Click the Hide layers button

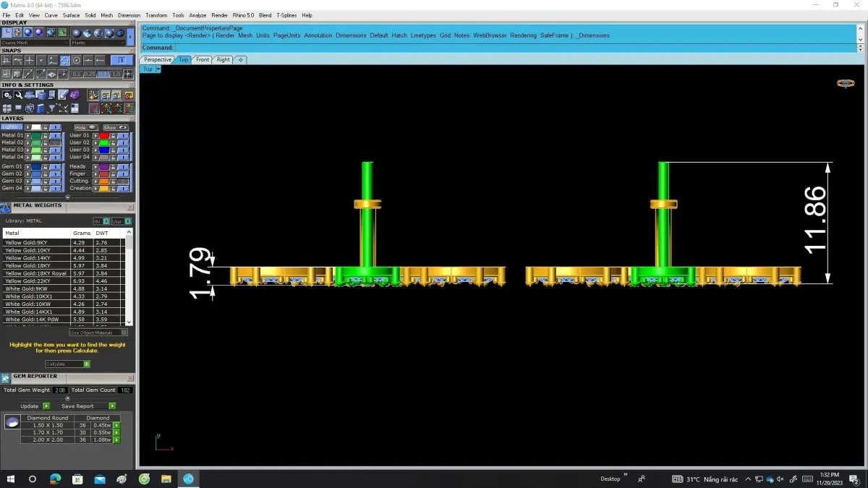pyautogui.click(x=86, y=127)
